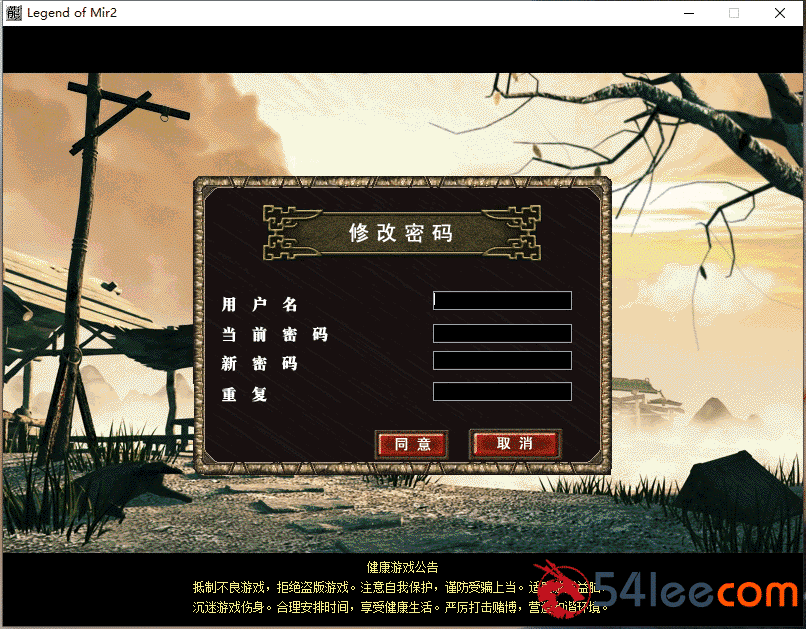The height and width of the screenshot is (629, 806).
Task: Click the Legend of Mir2 title bar icon
Action: (14, 14)
